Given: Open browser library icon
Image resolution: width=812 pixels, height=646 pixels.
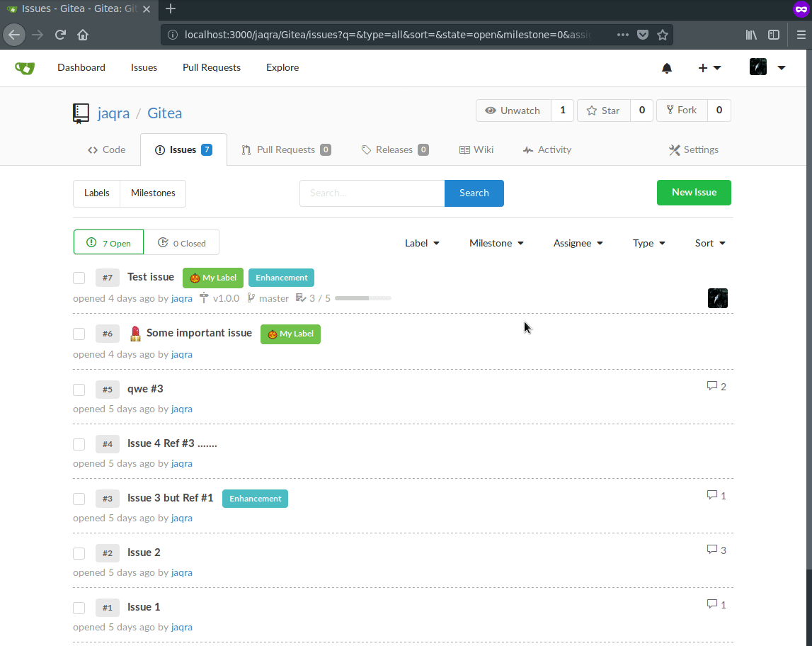Looking at the screenshot, I should 751,35.
